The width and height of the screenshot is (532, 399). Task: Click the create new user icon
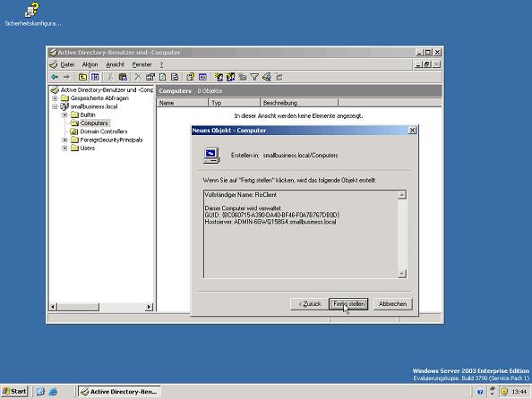219,77
